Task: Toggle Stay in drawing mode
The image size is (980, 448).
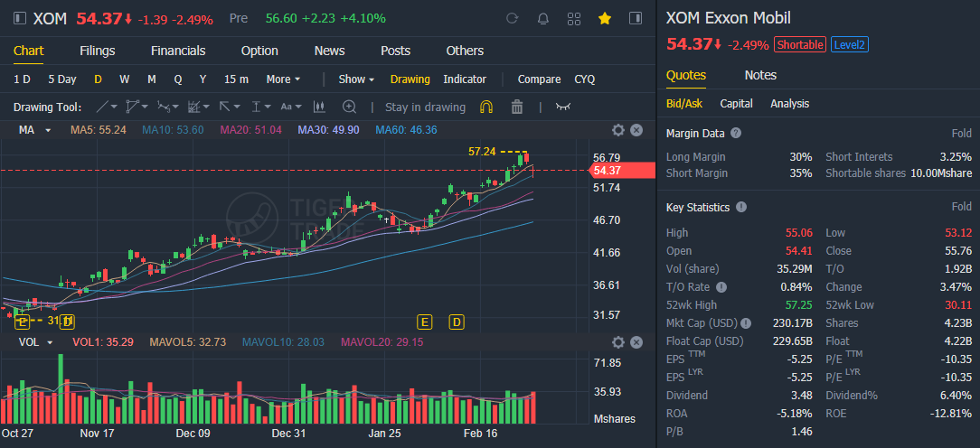Action: pos(425,107)
